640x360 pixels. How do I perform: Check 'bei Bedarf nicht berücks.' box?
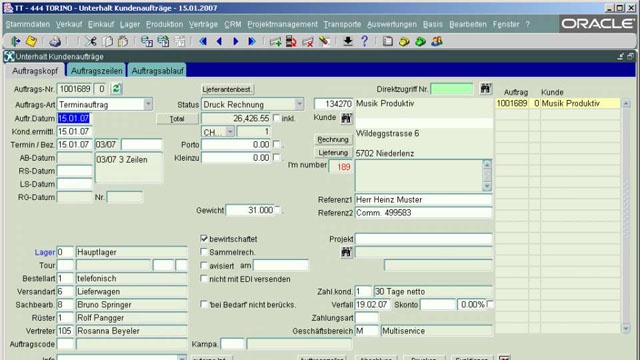tap(204, 304)
